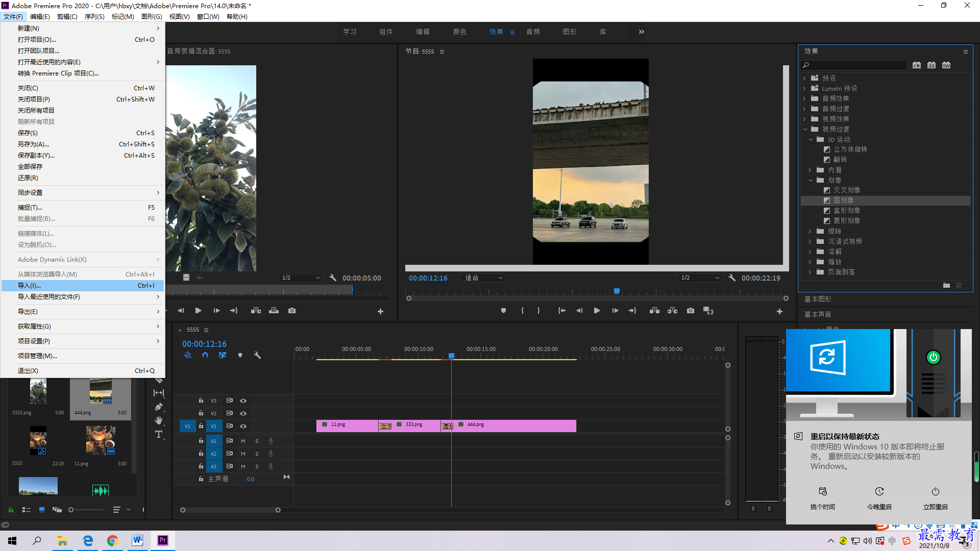Open the 基本图形 panel
980x551 pixels.
(818, 299)
